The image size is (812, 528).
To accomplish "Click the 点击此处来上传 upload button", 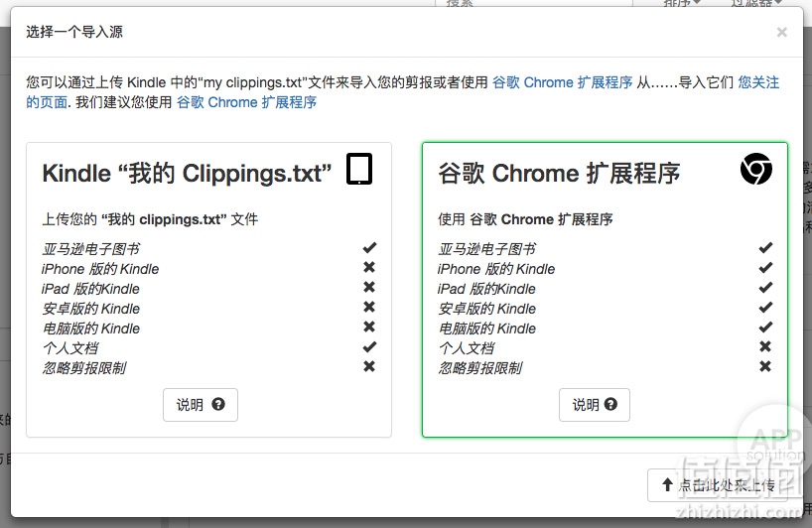I will pyautogui.click(x=718, y=485).
